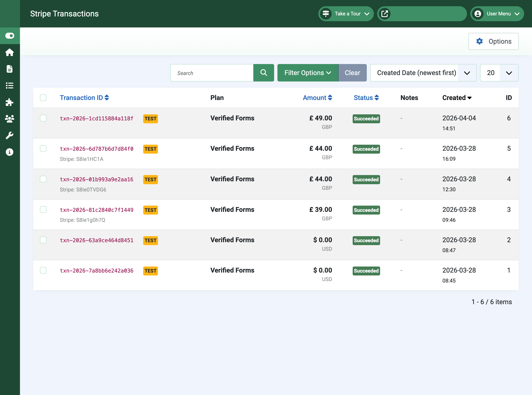Select checkbox for transaction txn-2026-1cd115884a118f

pyautogui.click(x=43, y=118)
